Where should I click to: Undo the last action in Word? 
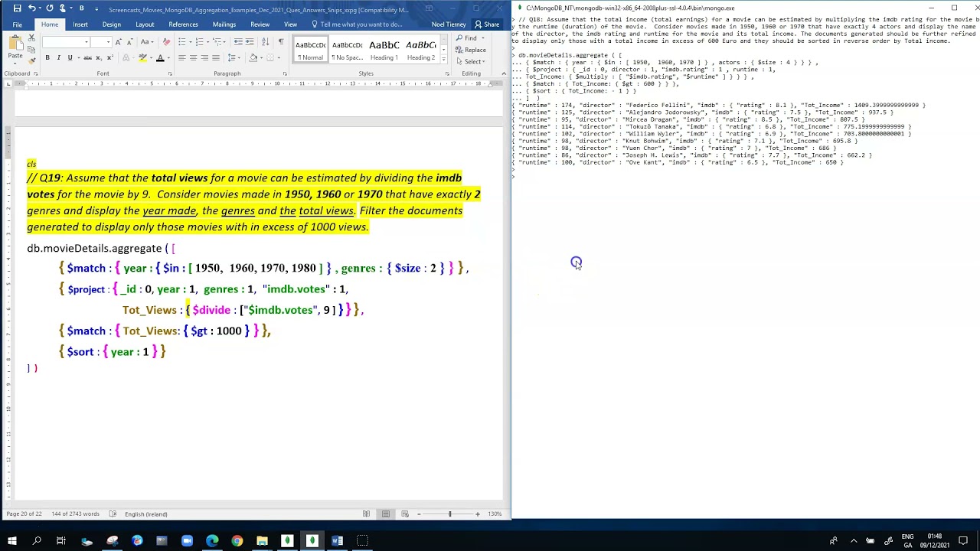(31, 8)
